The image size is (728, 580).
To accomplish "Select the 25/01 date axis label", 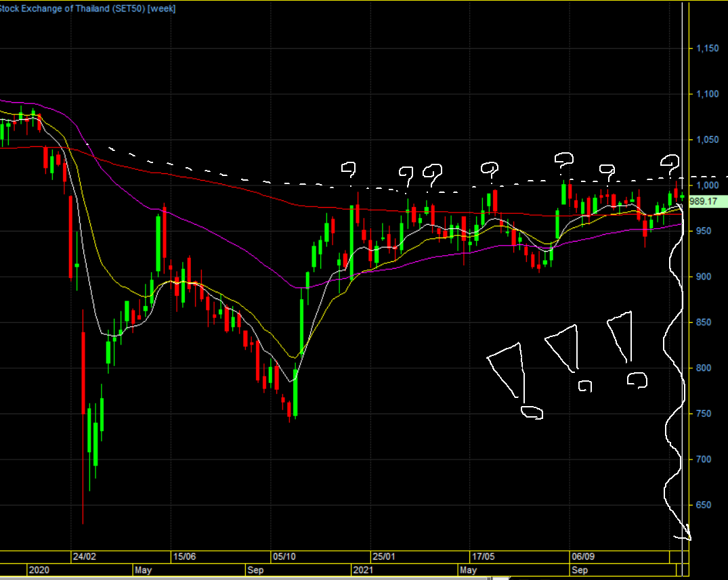I will tap(384, 556).
